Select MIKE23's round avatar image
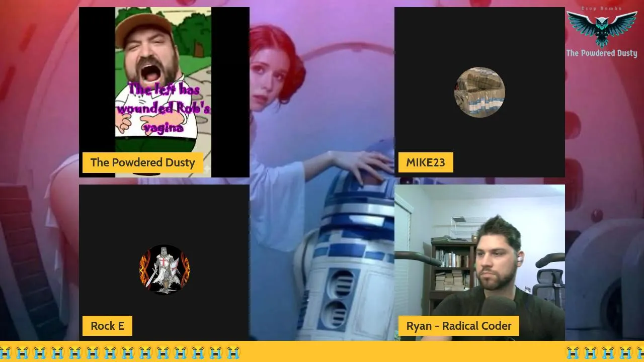644x362 pixels. [479, 92]
